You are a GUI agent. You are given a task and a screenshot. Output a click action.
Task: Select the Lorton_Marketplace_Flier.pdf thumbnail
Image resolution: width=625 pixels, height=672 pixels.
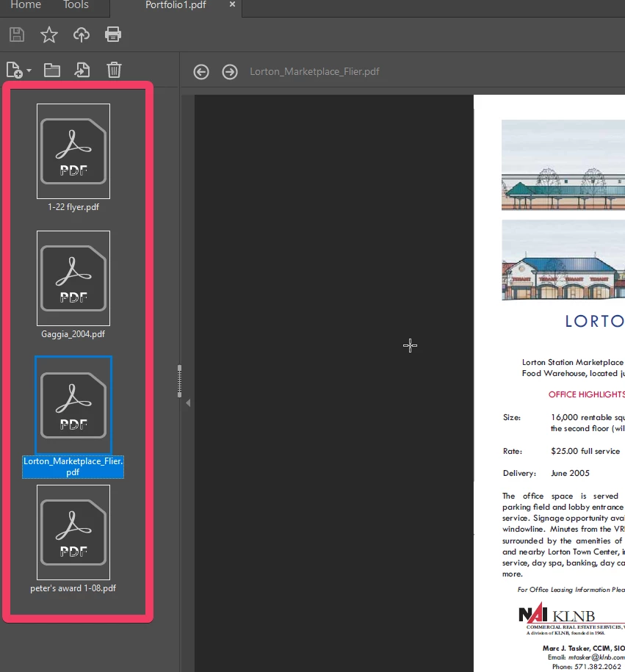coord(73,405)
